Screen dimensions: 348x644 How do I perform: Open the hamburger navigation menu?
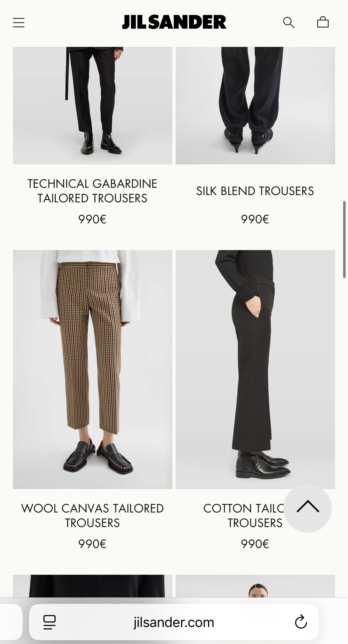19,23
